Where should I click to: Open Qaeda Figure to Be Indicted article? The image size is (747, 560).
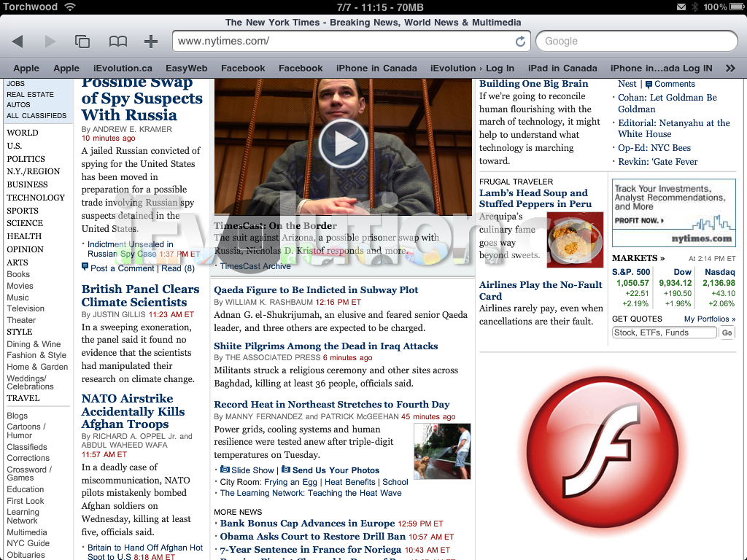316,290
